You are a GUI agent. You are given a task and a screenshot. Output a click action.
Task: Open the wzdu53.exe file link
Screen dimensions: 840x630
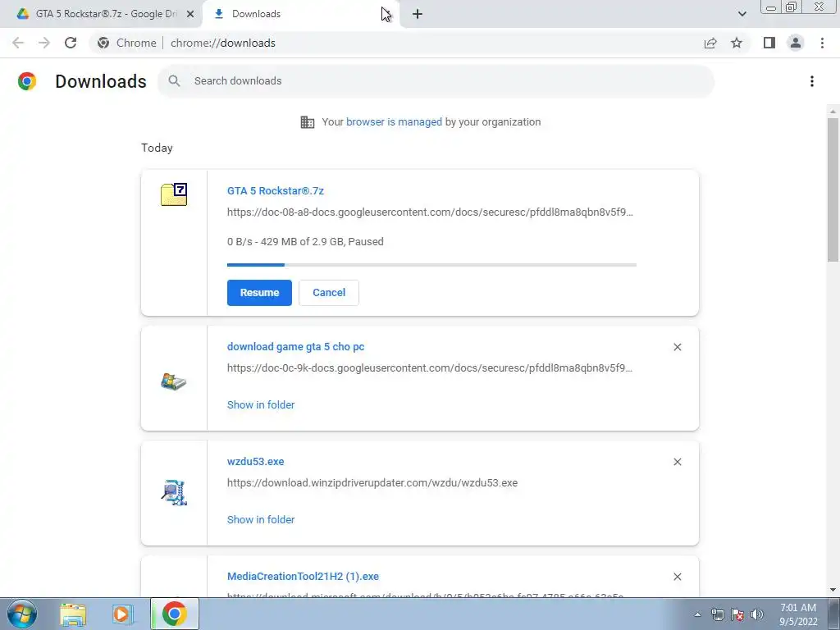point(256,461)
